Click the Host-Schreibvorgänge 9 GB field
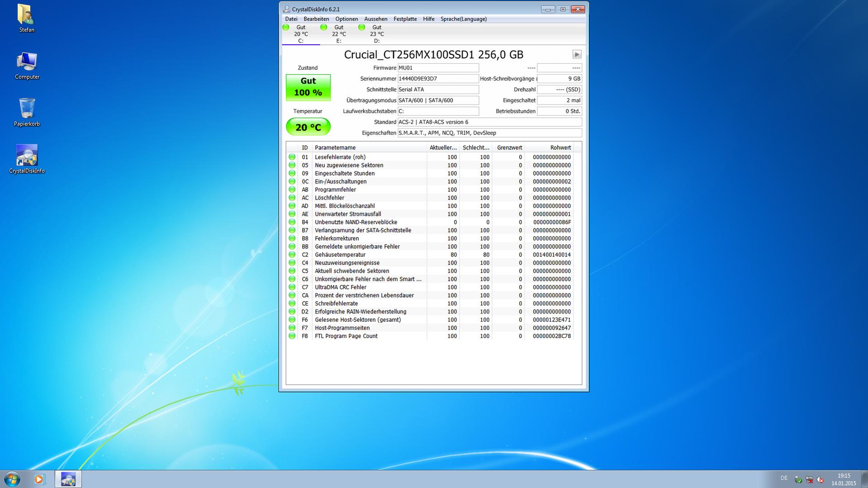868x488 pixels. tap(559, 79)
